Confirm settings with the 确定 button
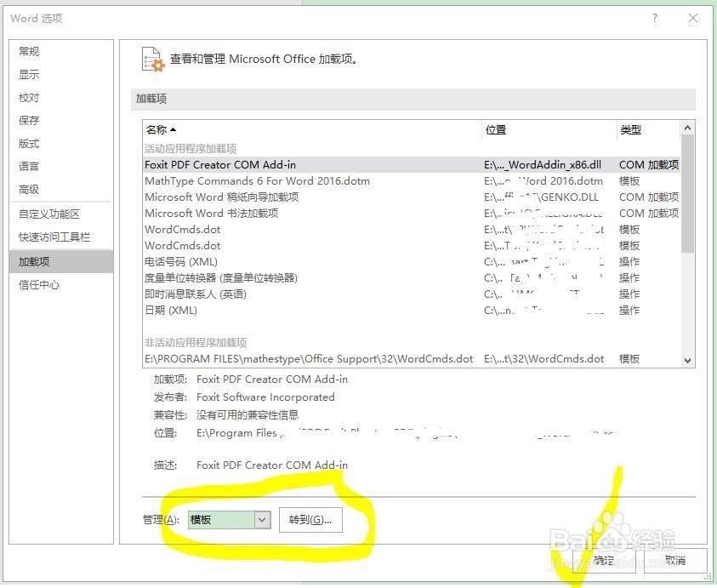The width and height of the screenshot is (717, 588). (605, 561)
